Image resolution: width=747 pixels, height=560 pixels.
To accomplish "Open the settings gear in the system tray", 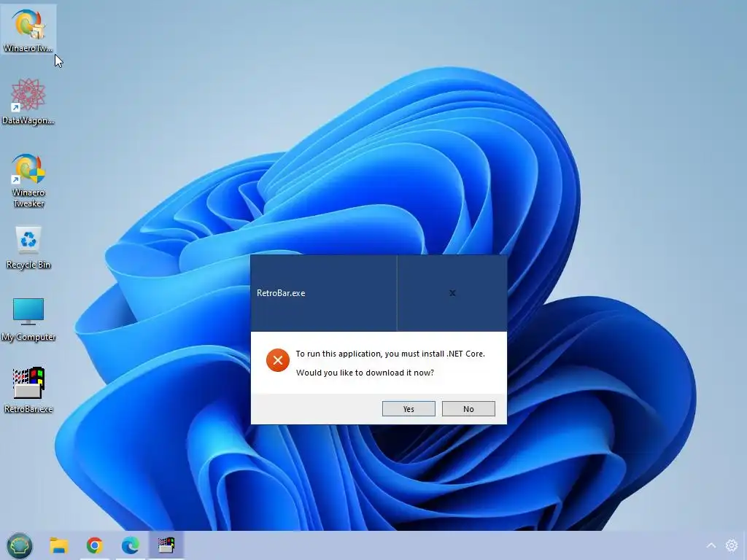I will (731, 545).
